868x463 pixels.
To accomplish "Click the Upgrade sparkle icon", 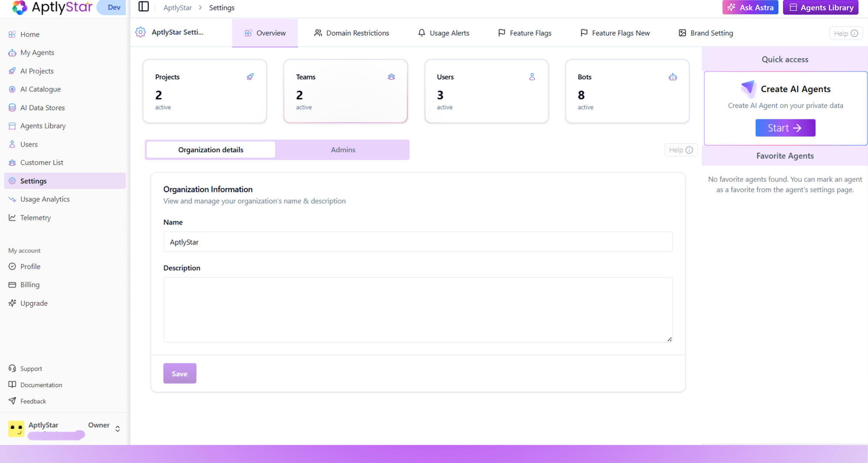I will click(12, 303).
